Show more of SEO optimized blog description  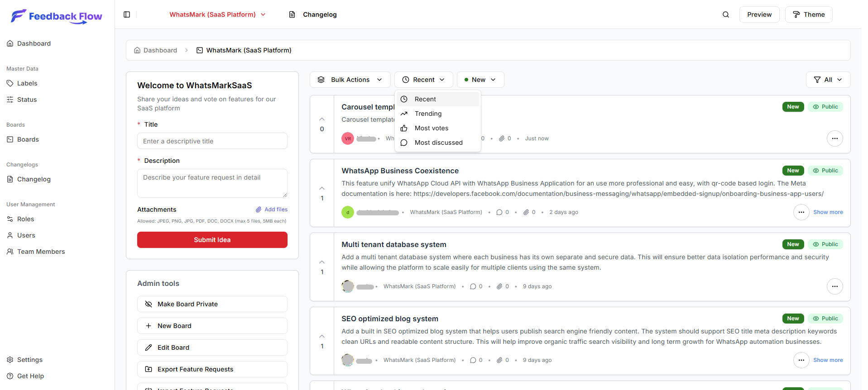[x=828, y=360]
